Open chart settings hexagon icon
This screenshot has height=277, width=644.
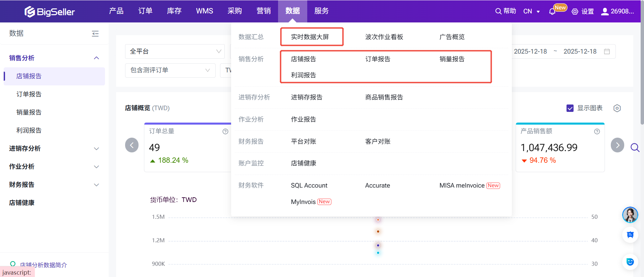coord(617,108)
